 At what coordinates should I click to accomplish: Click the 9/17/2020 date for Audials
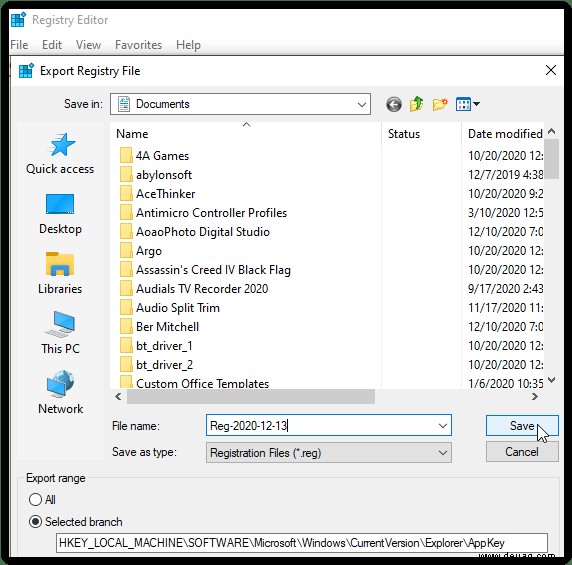(506, 289)
